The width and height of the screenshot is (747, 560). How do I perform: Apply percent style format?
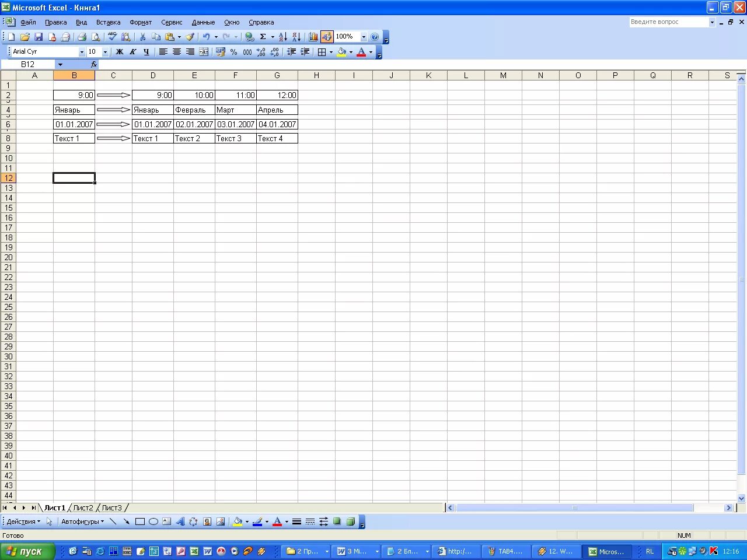[x=234, y=52]
